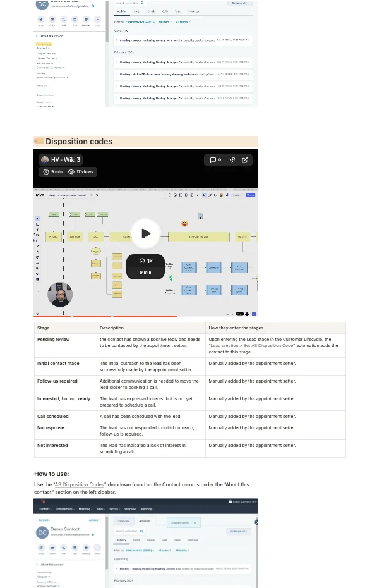This screenshot has width=377, height=588.
Task: Click the eye icon beside 17 views
Action: click(x=71, y=172)
